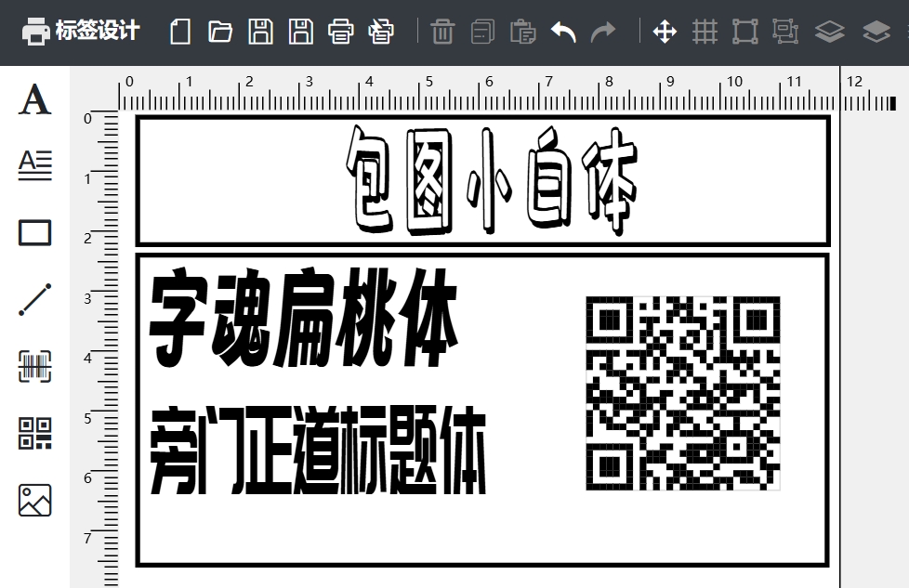Screen dimensions: 909x588
Task: Activate the Move/Pan tool
Action: [665, 31]
